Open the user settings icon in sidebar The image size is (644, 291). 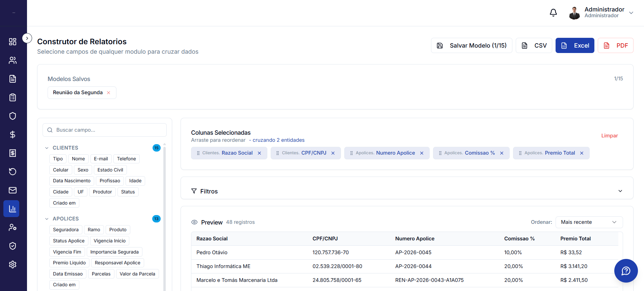[x=12, y=227]
